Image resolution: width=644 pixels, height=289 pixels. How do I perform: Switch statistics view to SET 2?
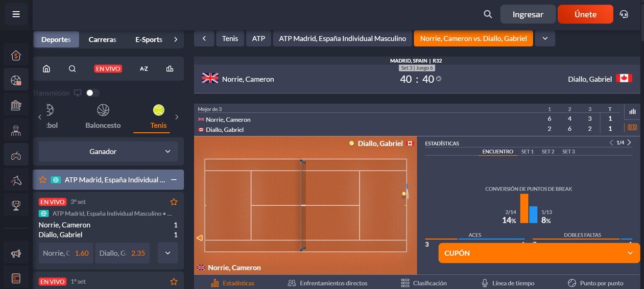548,151
